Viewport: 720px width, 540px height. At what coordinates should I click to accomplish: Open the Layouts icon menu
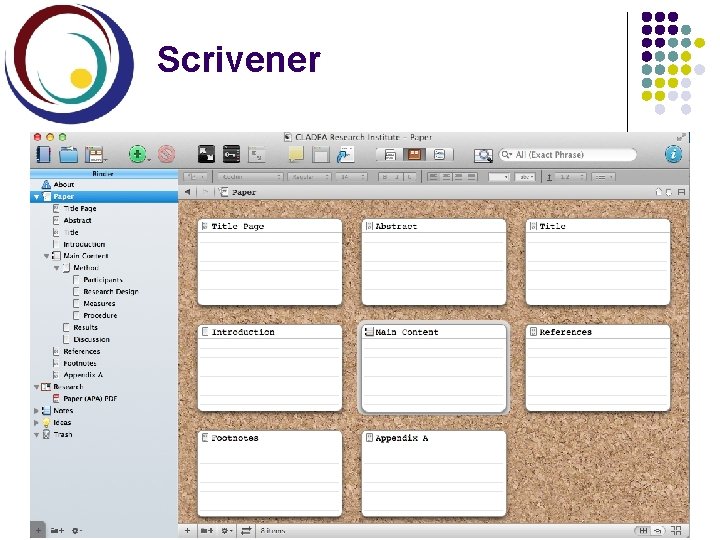click(x=96, y=155)
